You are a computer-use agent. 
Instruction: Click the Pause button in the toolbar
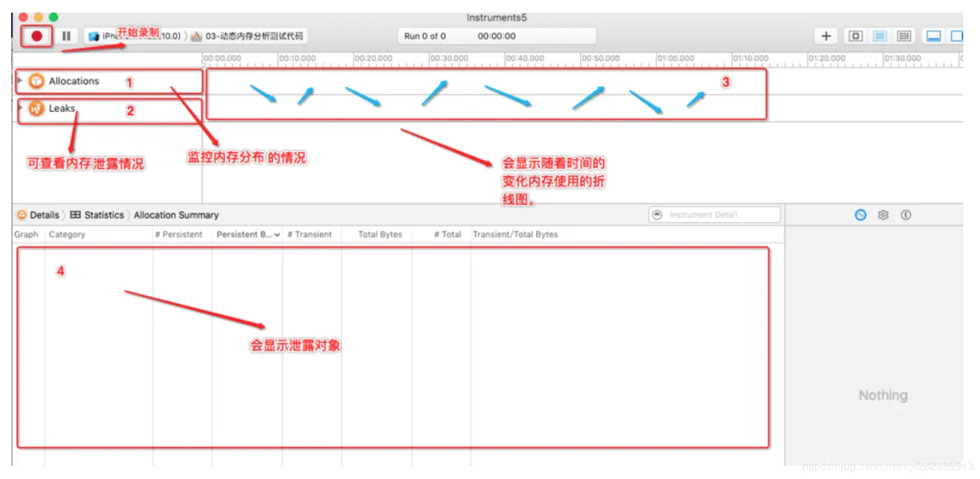point(66,36)
